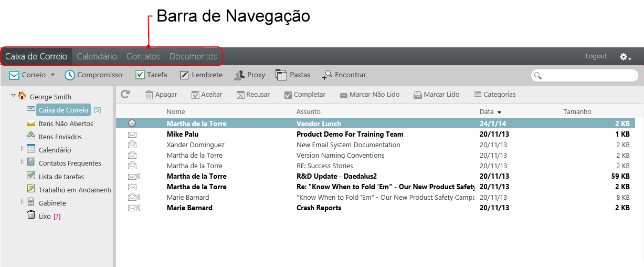Click the Apagar trash icon
644x267 pixels.
coord(149,95)
